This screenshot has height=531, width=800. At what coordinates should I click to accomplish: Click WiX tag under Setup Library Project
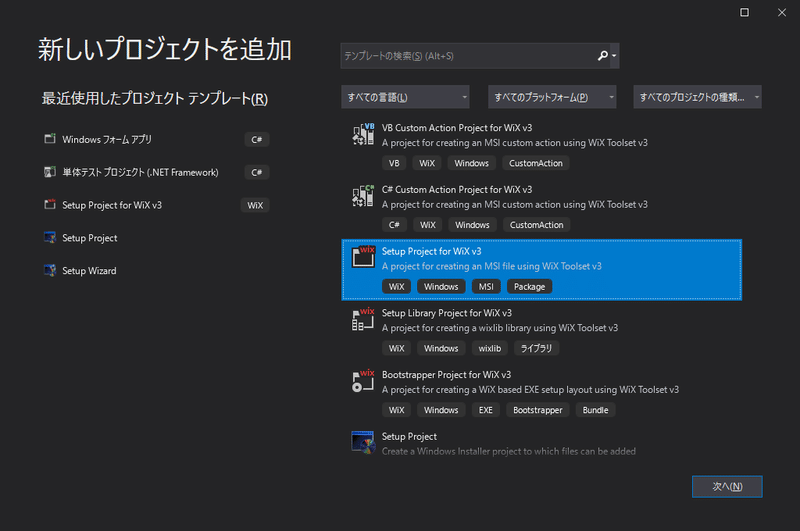click(396, 348)
